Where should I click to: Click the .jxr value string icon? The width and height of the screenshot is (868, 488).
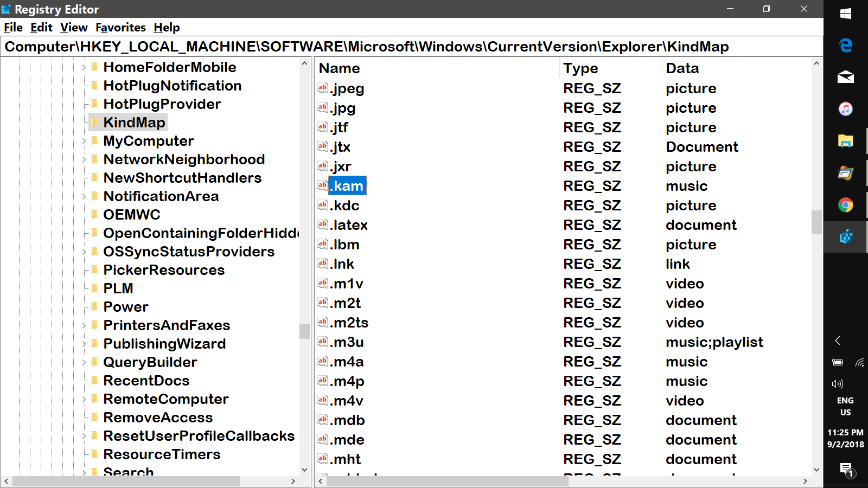(323, 166)
